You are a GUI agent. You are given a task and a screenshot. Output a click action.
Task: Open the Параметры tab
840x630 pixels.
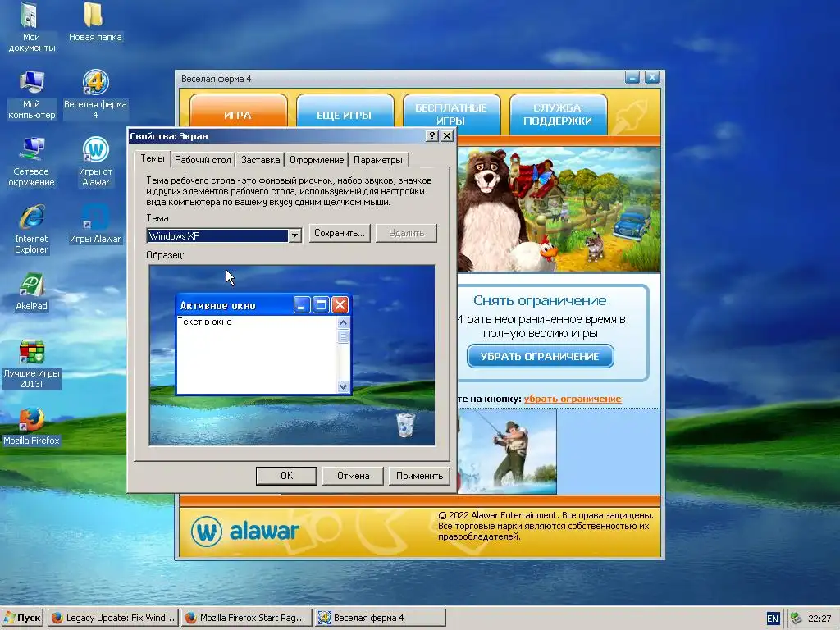click(377, 160)
